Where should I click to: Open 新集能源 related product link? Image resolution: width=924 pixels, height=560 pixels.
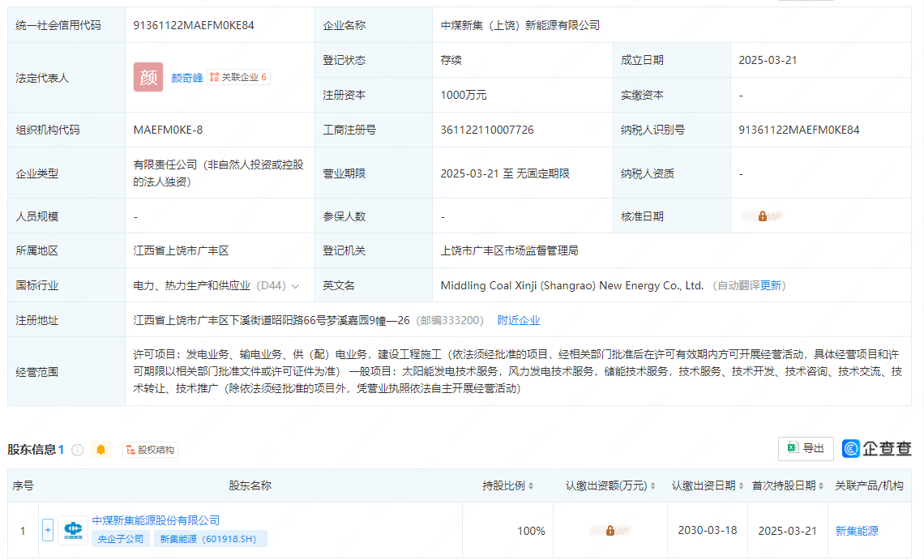click(x=857, y=531)
